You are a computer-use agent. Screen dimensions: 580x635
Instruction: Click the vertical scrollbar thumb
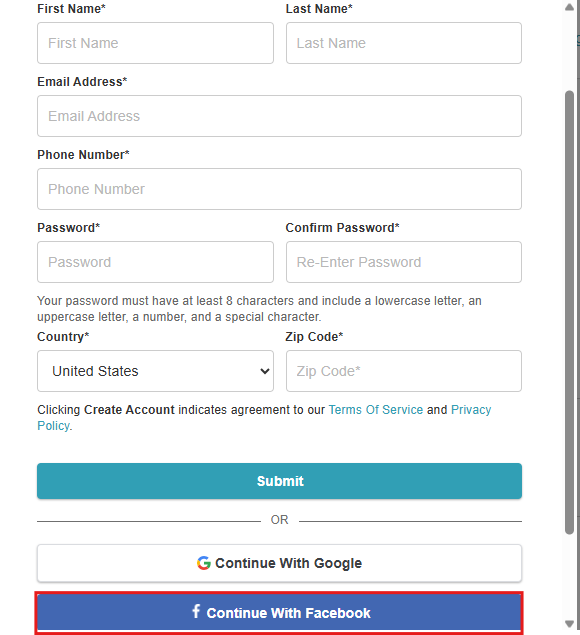tap(569, 312)
